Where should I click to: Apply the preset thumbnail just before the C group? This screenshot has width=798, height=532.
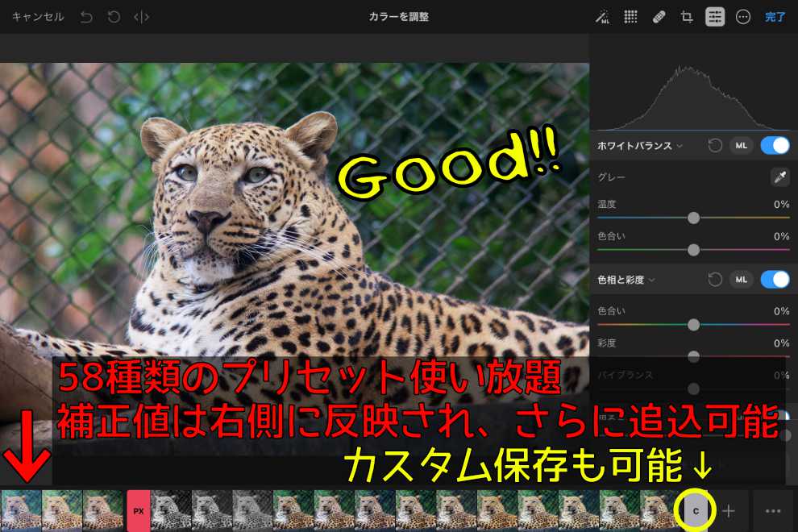tap(660, 511)
